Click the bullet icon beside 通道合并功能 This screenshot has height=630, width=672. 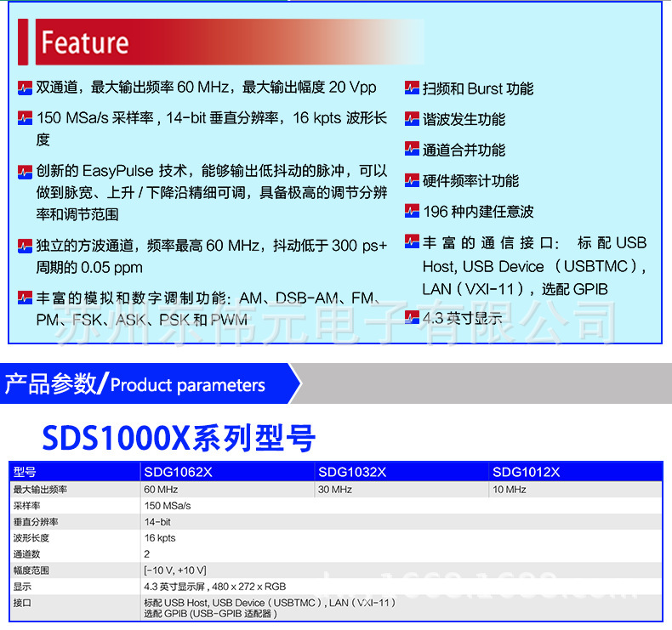412,149
